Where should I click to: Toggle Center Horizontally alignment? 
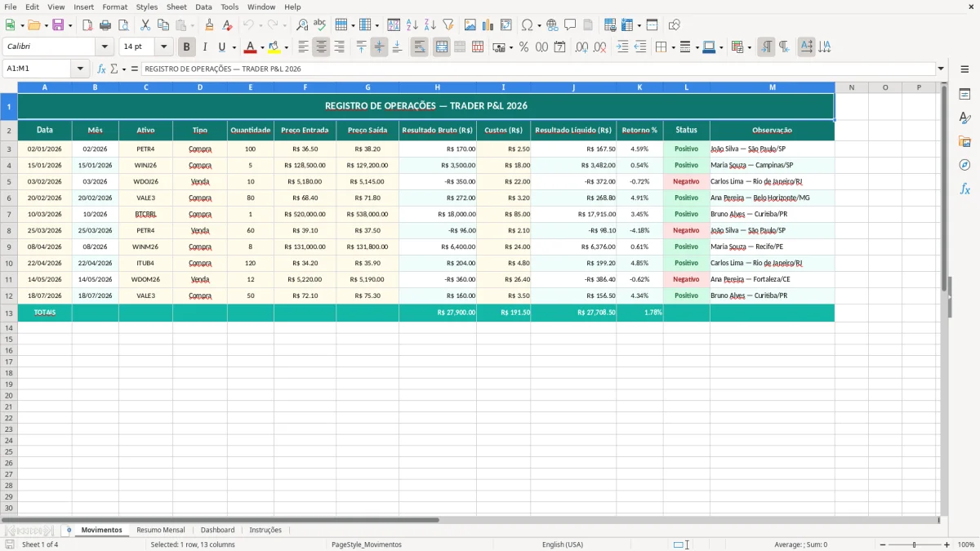coord(321,47)
